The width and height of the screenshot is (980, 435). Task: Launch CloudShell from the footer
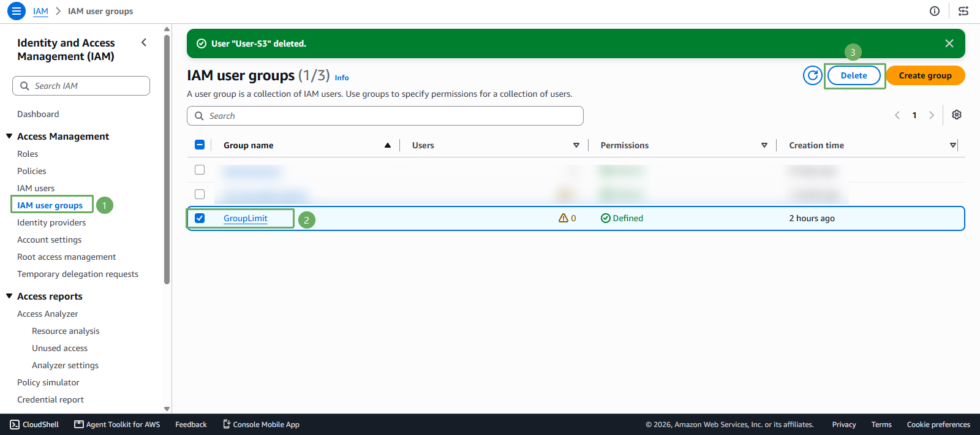[34, 425]
